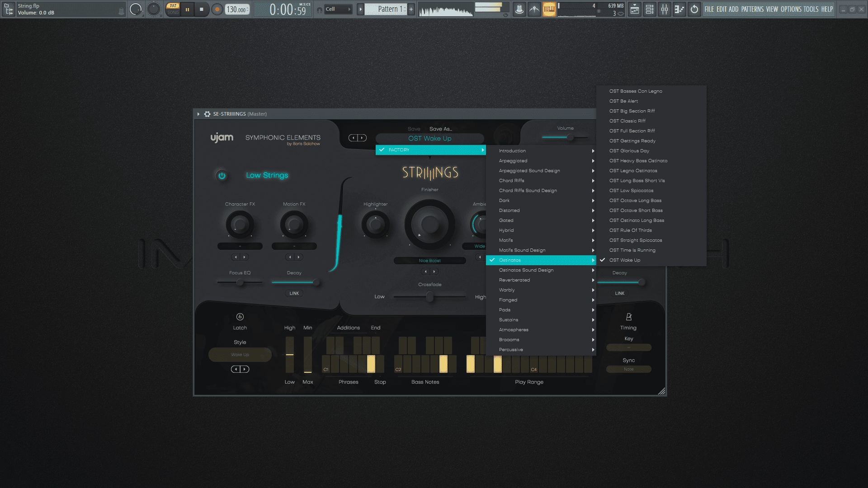Toggle the highlighted orange step-edit icon
The height and width of the screenshot is (488, 868).
tap(549, 9)
